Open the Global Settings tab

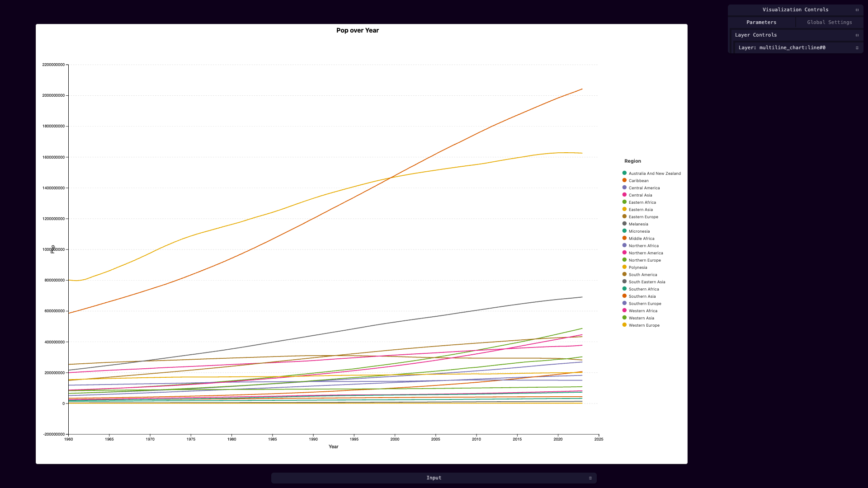(830, 22)
